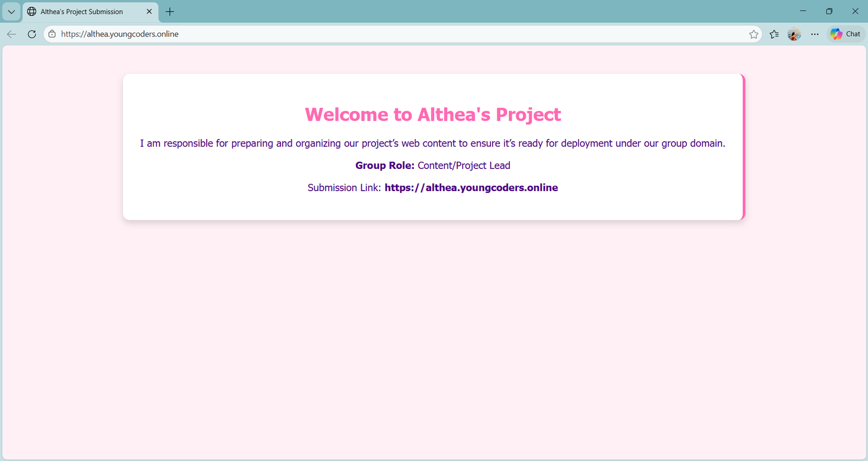Open the Copilot Chat button

click(x=845, y=34)
